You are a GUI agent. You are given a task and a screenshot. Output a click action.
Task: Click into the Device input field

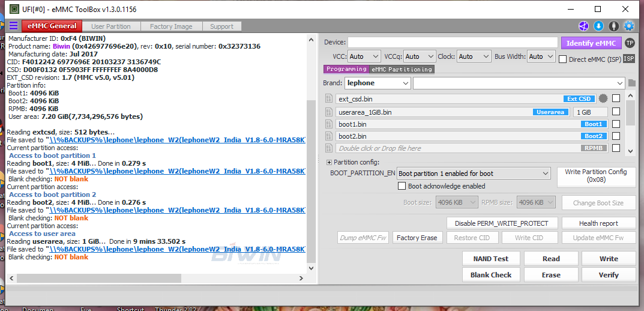(x=453, y=42)
